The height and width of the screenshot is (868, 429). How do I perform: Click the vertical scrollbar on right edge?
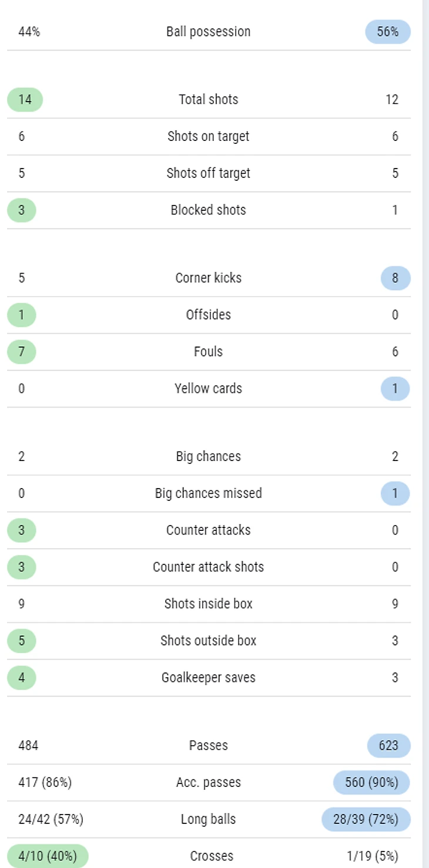pyautogui.click(x=425, y=434)
